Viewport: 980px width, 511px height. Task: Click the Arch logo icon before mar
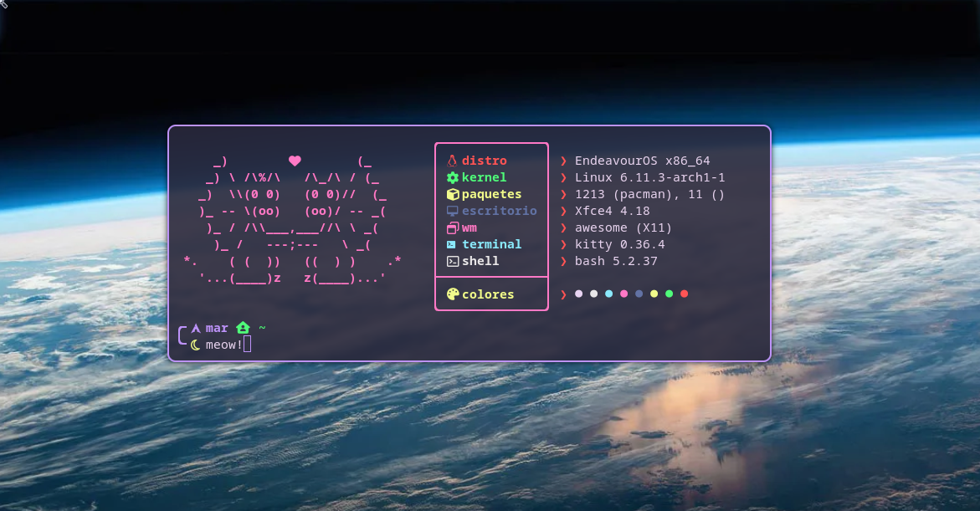tap(196, 328)
